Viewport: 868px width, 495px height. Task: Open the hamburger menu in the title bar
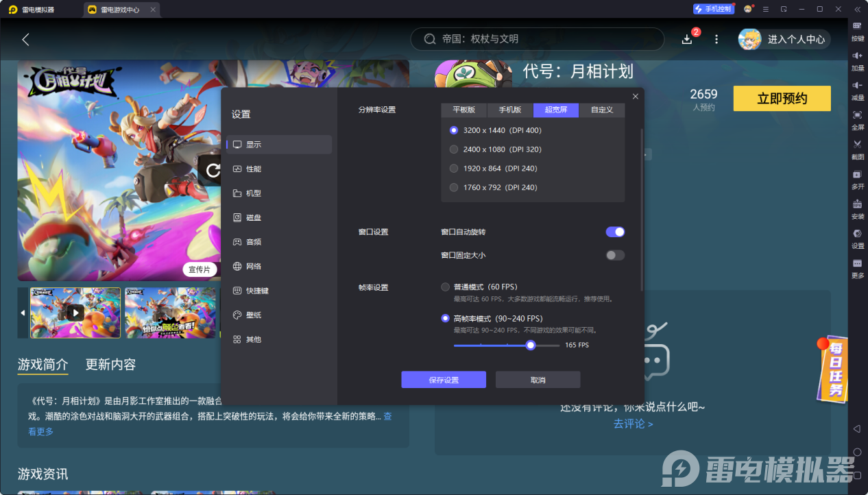(764, 9)
